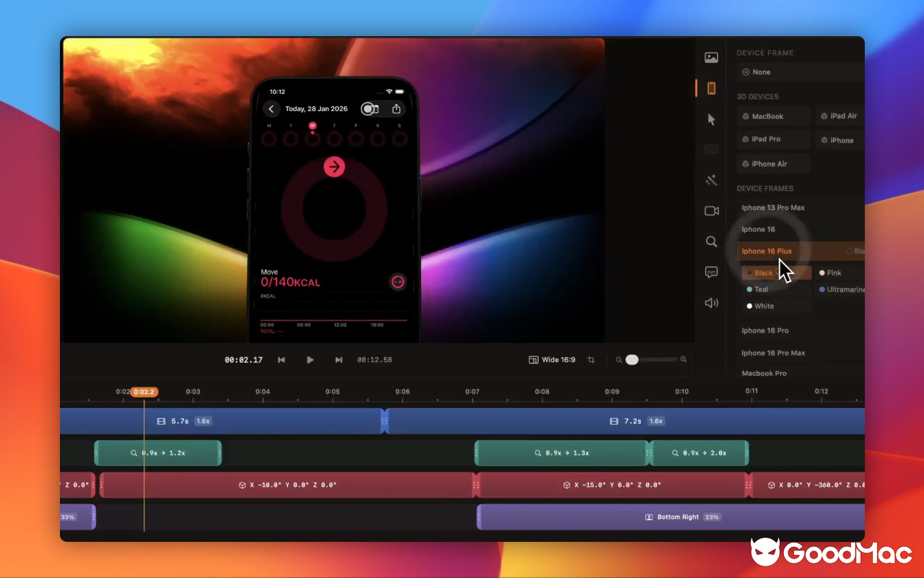Select the magic wand effects tool
Screen dimensions: 924x578
point(711,180)
